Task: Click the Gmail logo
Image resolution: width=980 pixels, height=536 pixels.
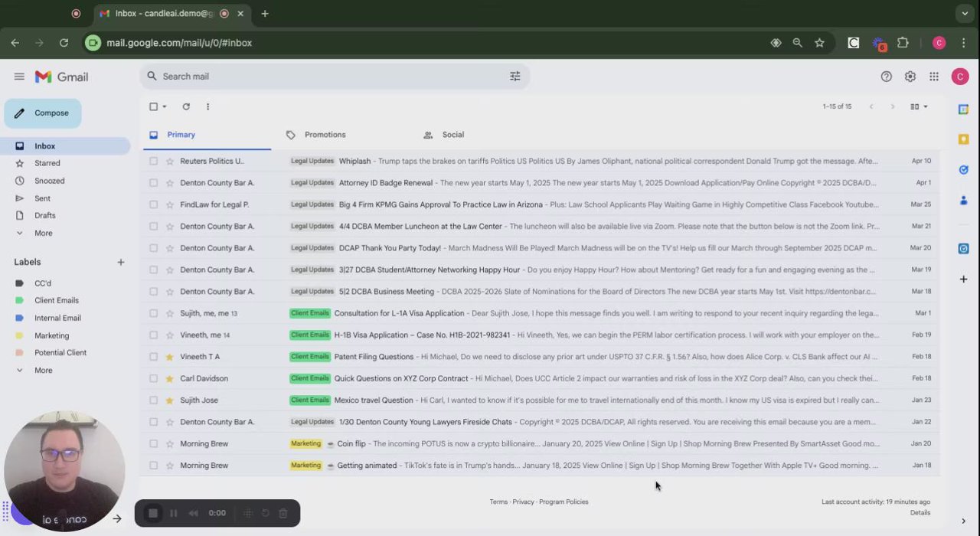Action: click(62, 77)
